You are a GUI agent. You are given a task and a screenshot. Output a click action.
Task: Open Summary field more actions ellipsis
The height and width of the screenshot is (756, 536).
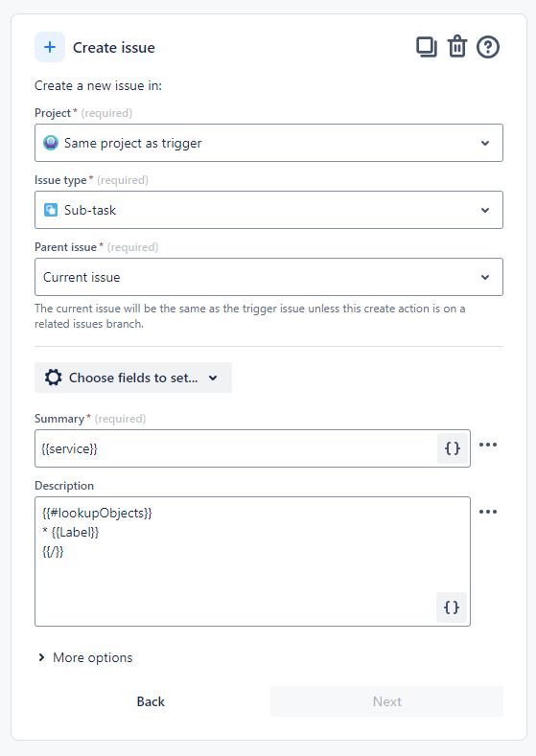point(488,445)
